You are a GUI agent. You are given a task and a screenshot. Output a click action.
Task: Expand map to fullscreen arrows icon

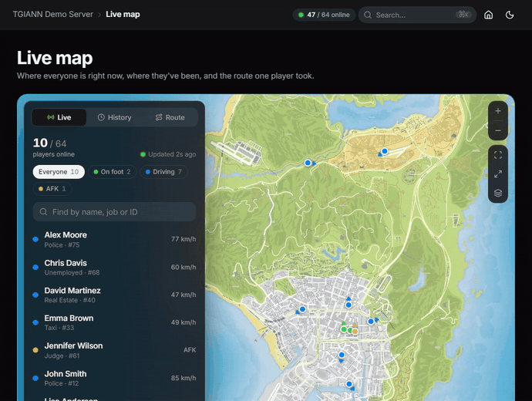498,174
